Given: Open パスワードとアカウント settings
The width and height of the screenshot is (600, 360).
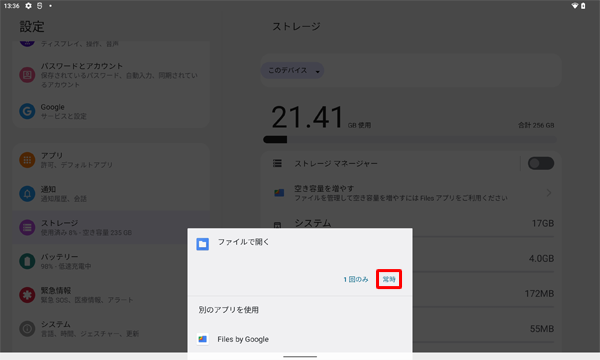Looking at the screenshot, I should pyautogui.click(x=111, y=75).
